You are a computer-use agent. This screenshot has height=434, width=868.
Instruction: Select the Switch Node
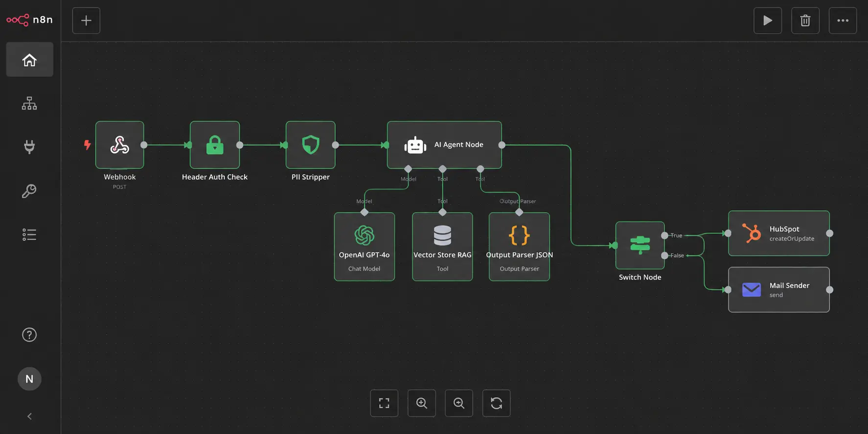(640, 245)
